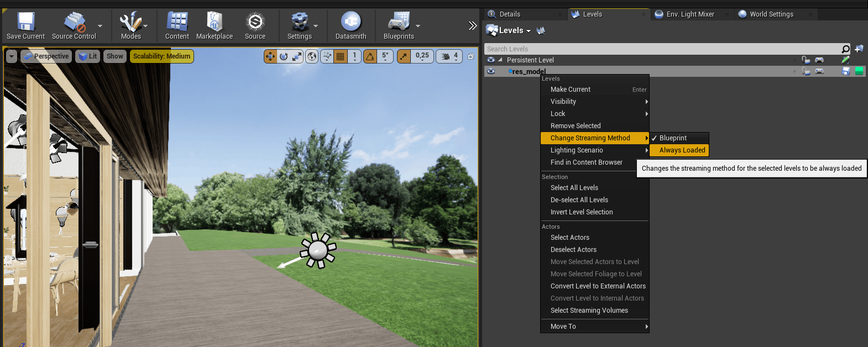Viewport: 868px width, 347px height.
Task: Choose Convert Level to External Actors
Action: point(594,286)
